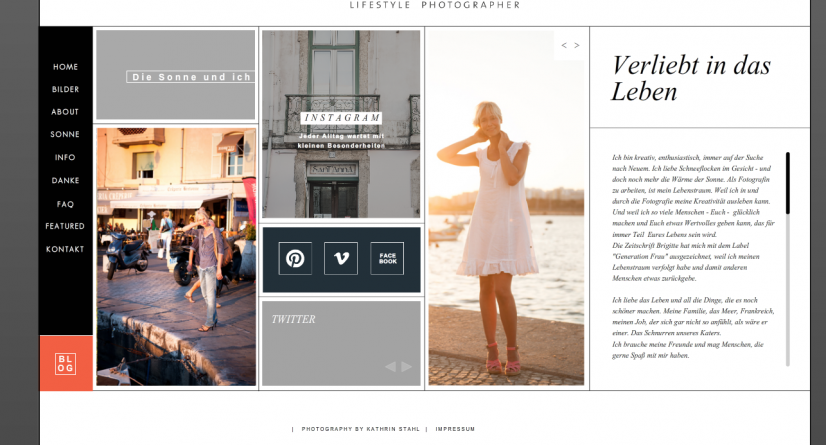Select ABOUT in the sidebar
826x445 pixels.
[x=66, y=112]
